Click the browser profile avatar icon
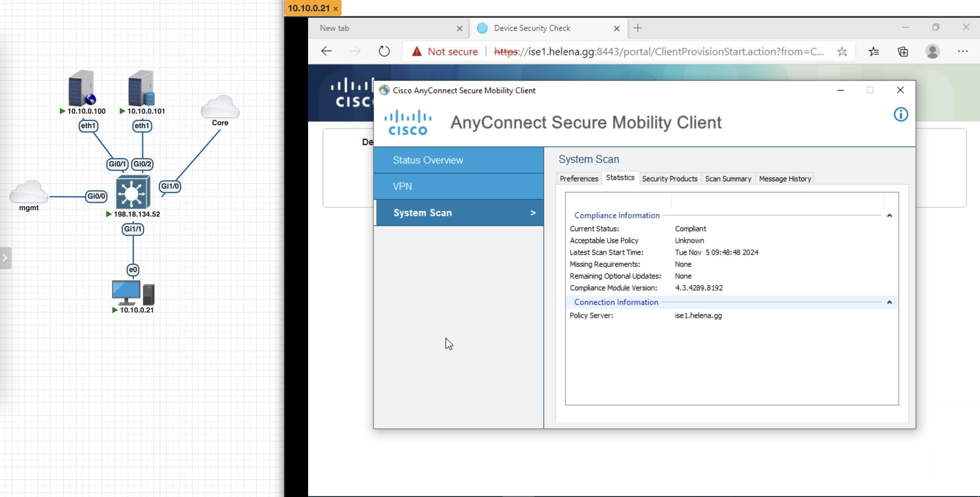The image size is (980, 497). click(932, 51)
